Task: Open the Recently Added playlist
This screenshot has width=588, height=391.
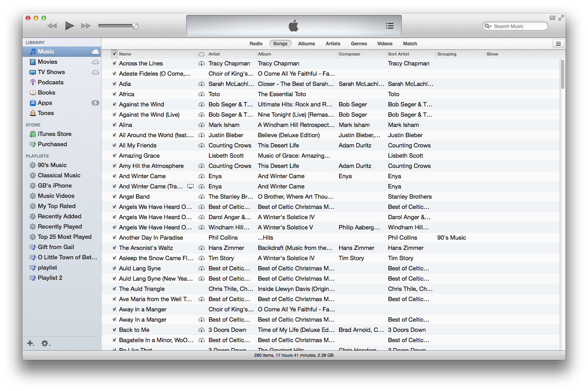Action: click(x=62, y=216)
